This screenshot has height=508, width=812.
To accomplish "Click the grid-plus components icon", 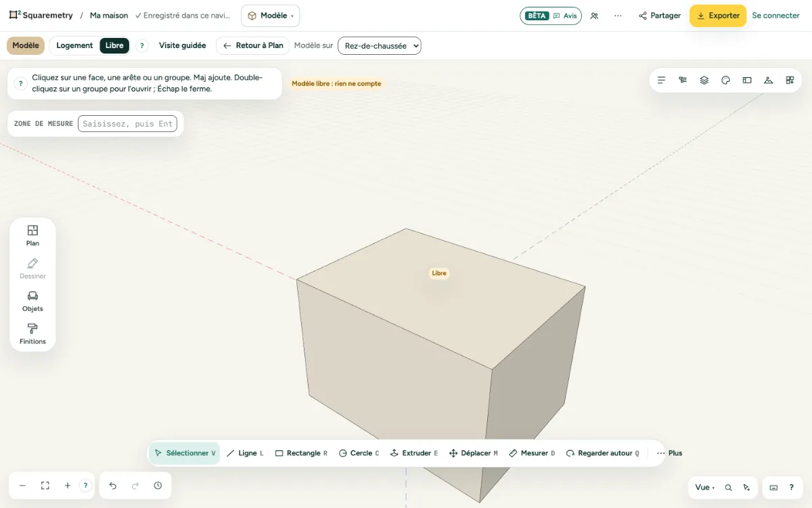I will [790, 80].
